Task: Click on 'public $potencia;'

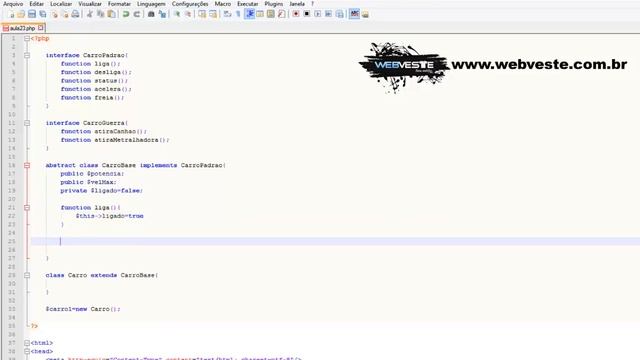Action: click(x=92, y=174)
